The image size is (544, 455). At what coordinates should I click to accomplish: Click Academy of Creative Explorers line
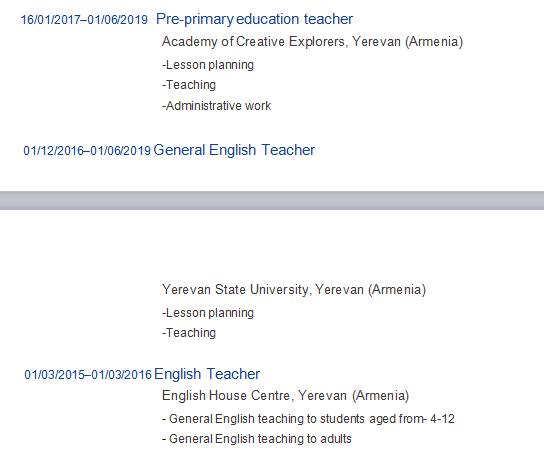[x=312, y=42]
